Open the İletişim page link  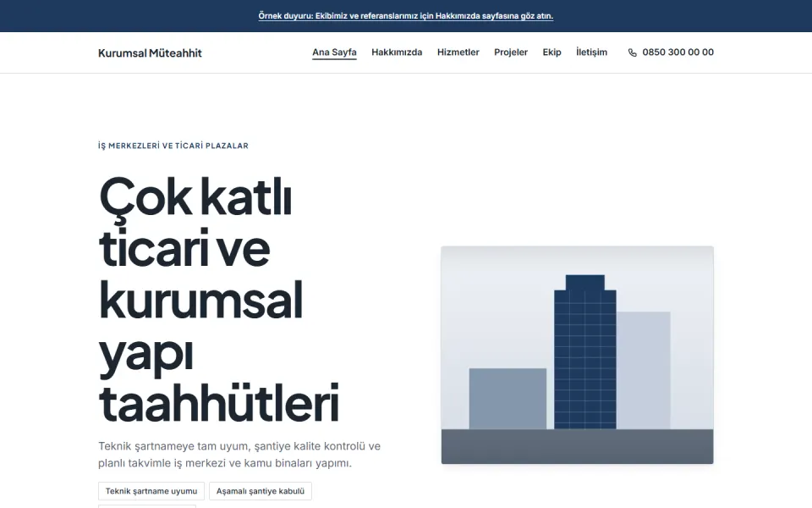591,52
